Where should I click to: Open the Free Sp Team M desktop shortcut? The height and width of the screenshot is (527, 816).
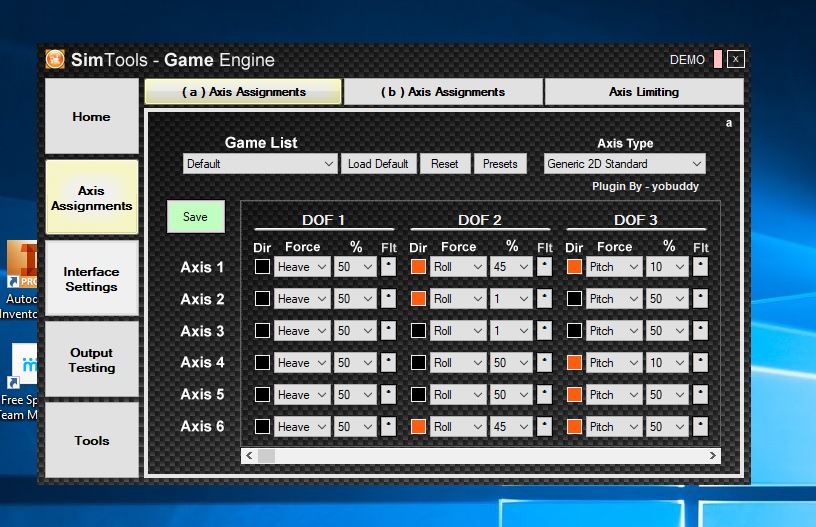point(20,382)
